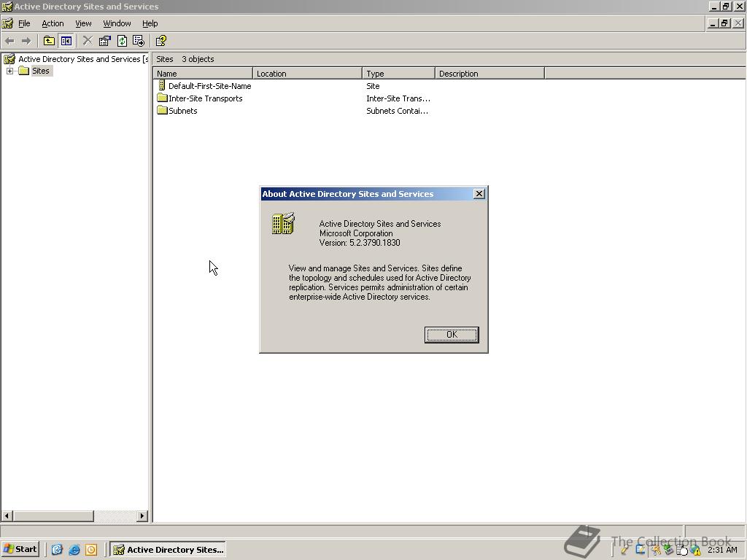Click the Up One Level folder icon
Viewport: 747px width, 560px height.
coord(49,41)
